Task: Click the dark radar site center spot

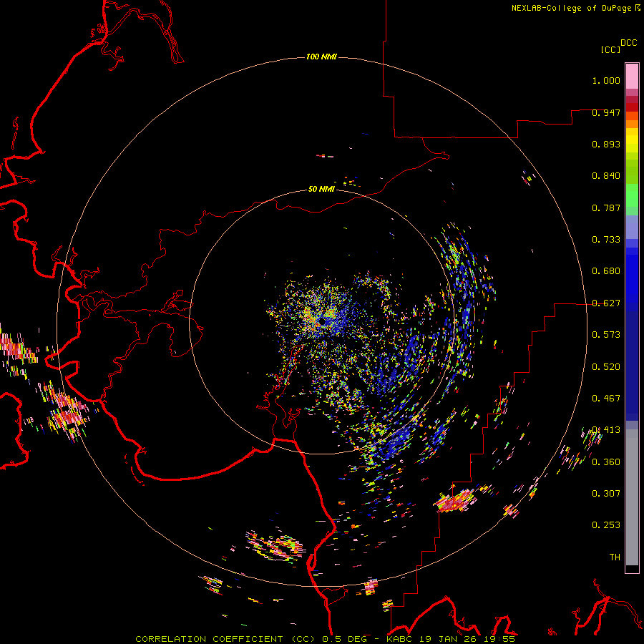Action: (323, 321)
